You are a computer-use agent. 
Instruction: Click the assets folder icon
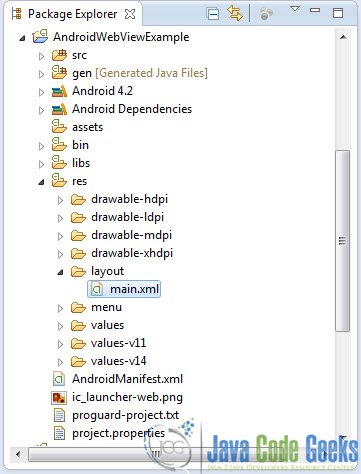[59, 126]
